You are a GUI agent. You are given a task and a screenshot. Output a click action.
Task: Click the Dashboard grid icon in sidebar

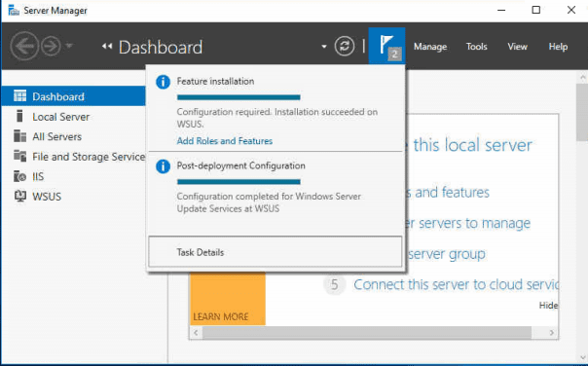coord(19,96)
